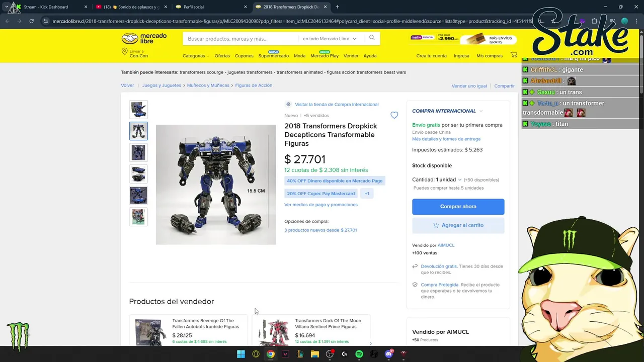644x362 pixels.
Task: Open Transformers Ironhide Figuras product card
Action: [189, 331]
